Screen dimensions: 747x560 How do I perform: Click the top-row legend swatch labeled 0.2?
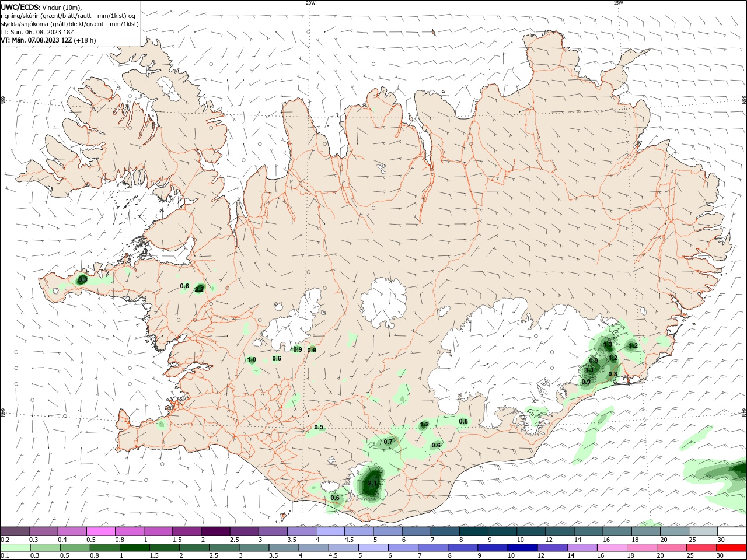click(15, 531)
